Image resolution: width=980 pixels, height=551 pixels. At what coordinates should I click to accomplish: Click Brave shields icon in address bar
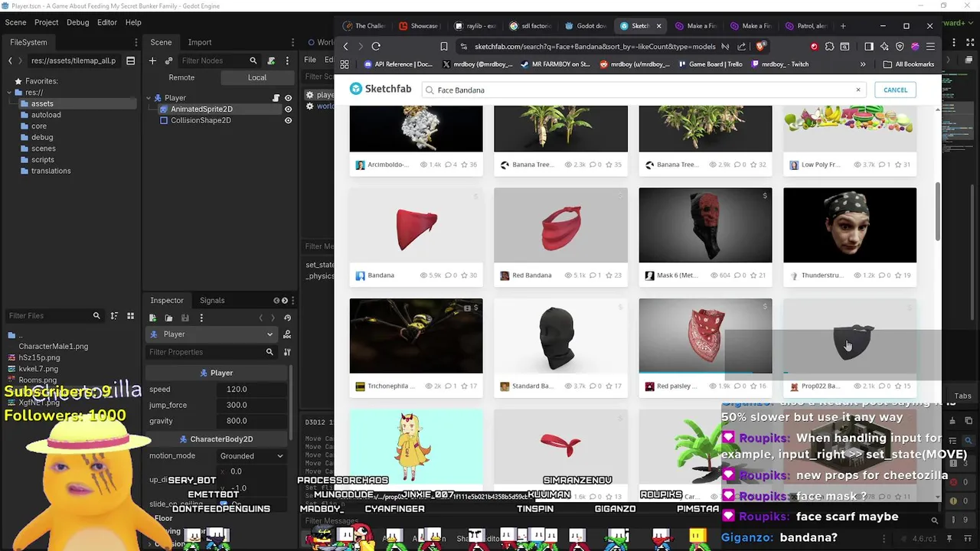(760, 47)
